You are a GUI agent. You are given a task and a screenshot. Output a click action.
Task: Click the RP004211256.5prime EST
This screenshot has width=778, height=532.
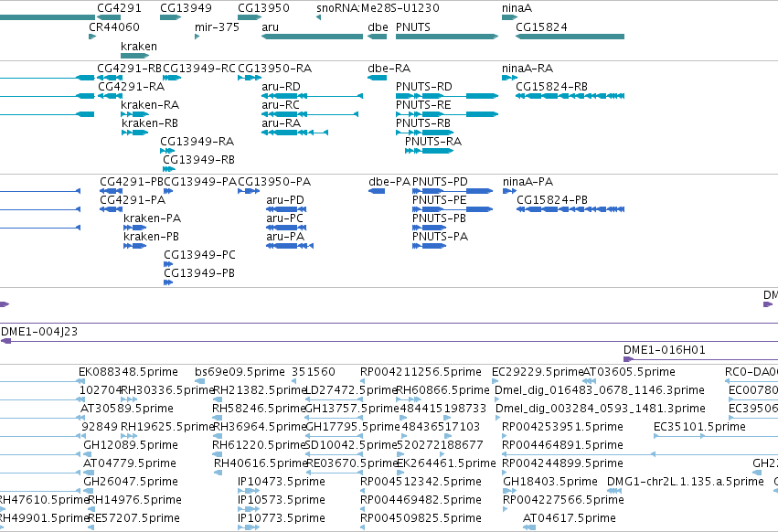[x=363, y=381]
